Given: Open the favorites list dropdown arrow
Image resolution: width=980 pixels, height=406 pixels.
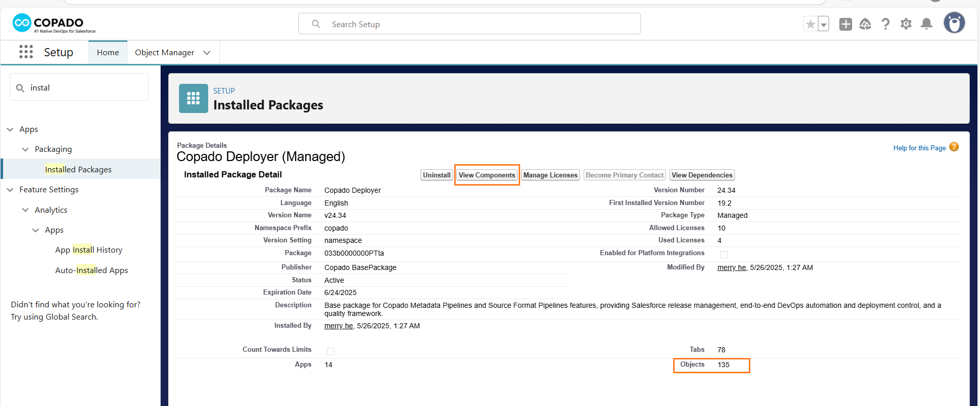Looking at the screenshot, I should (823, 24).
